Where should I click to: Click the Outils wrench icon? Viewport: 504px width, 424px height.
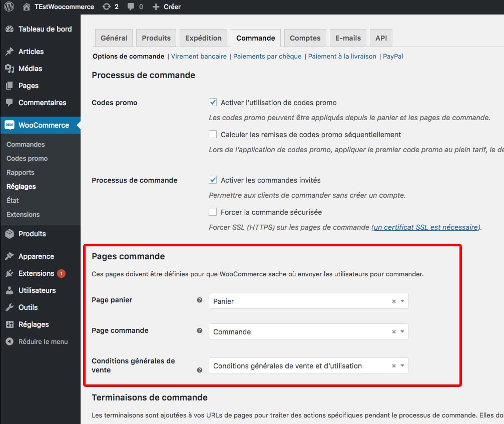pyautogui.click(x=10, y=307)
